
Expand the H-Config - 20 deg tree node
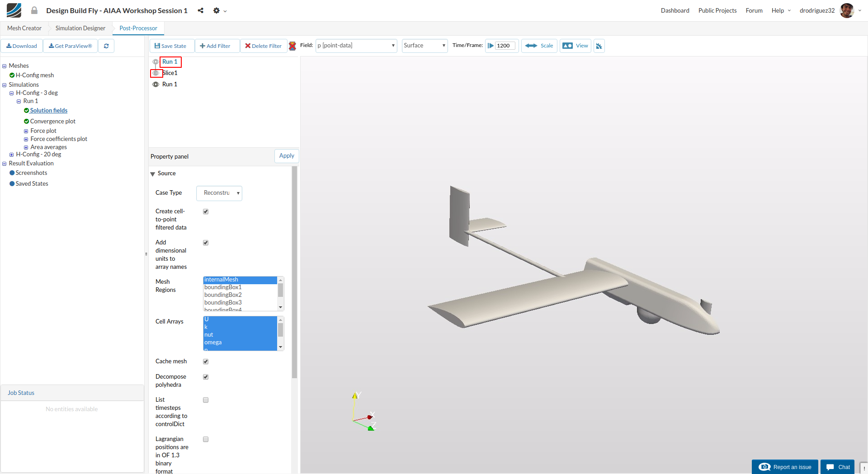click(x=11, y=155)
